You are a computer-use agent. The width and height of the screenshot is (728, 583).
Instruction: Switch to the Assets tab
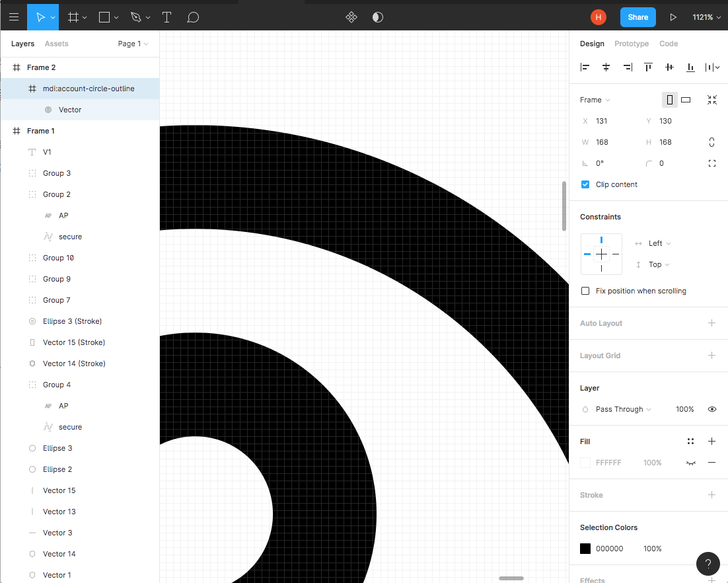pyautogui.click(x=56, y=44)
